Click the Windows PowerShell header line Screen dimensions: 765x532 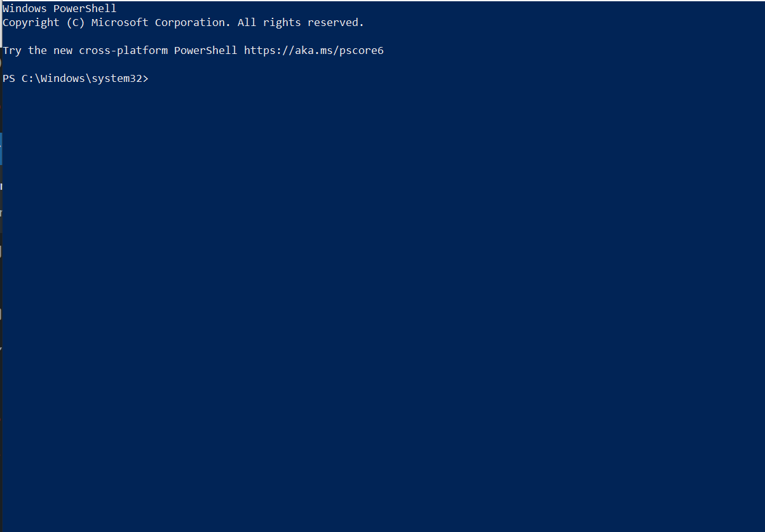click(59, 9)
